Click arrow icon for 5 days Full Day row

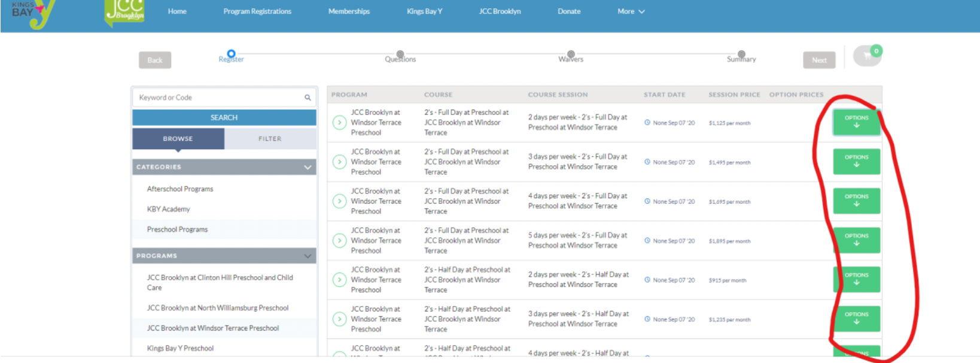click(340, 241)
